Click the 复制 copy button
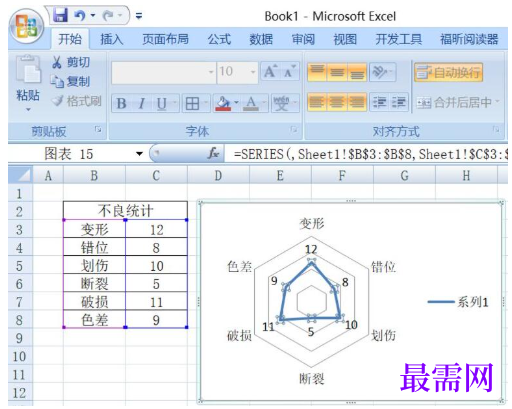 coord(70,81)
